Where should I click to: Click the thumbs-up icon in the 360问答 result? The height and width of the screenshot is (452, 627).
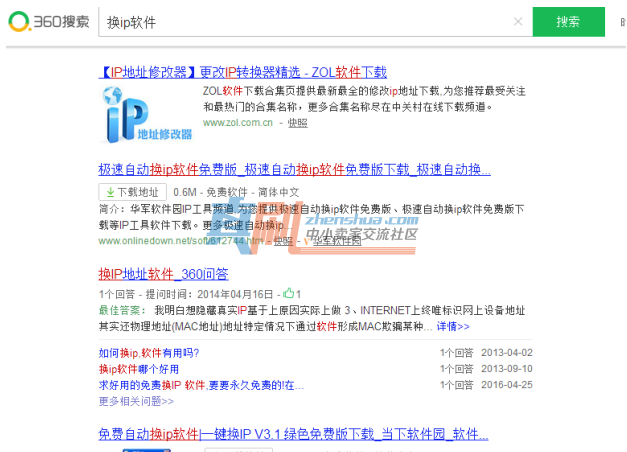288,294
